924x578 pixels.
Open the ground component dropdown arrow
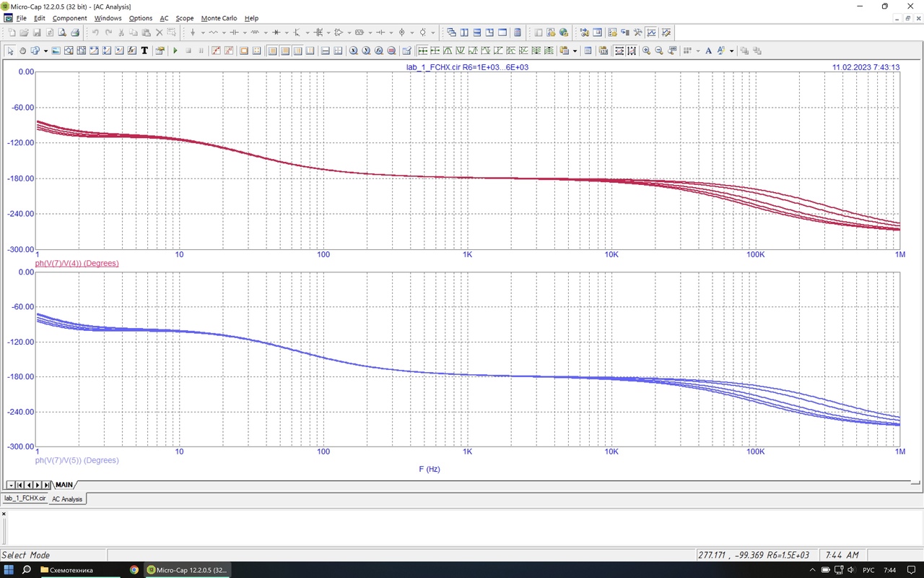[x=203, y=33]
